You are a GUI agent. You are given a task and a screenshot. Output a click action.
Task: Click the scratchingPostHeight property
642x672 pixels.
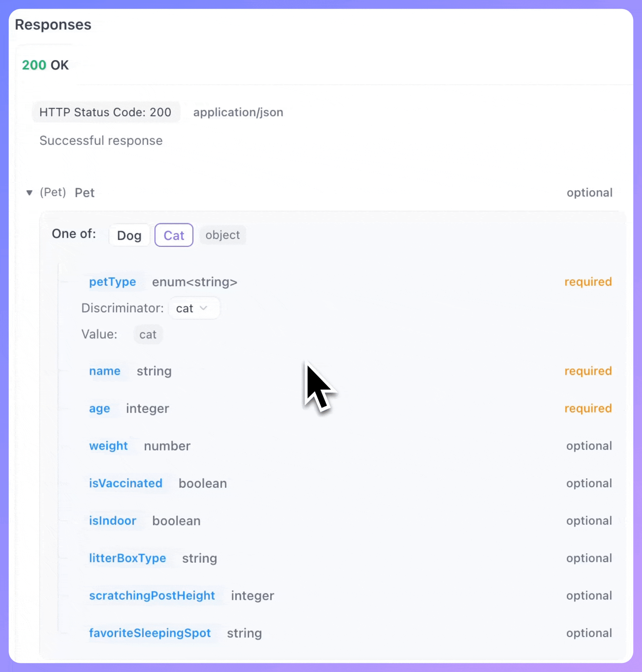click(152, 596)
